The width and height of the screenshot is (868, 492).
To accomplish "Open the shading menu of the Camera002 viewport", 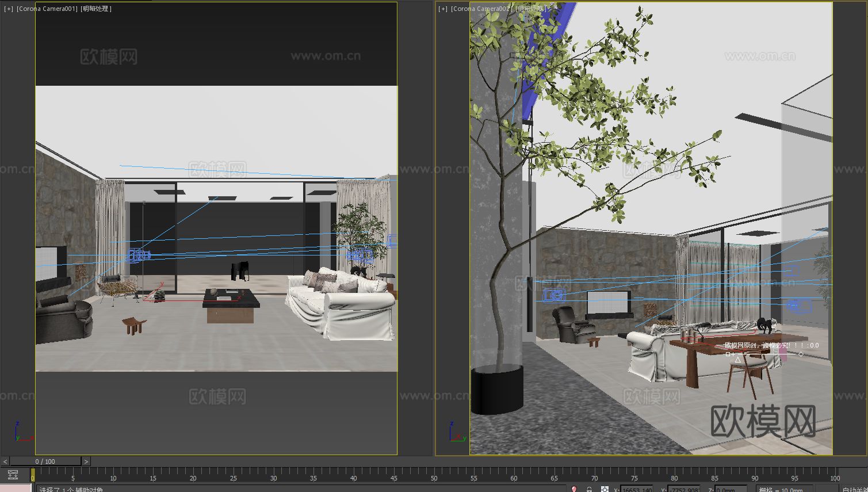I will coord(530,9).
